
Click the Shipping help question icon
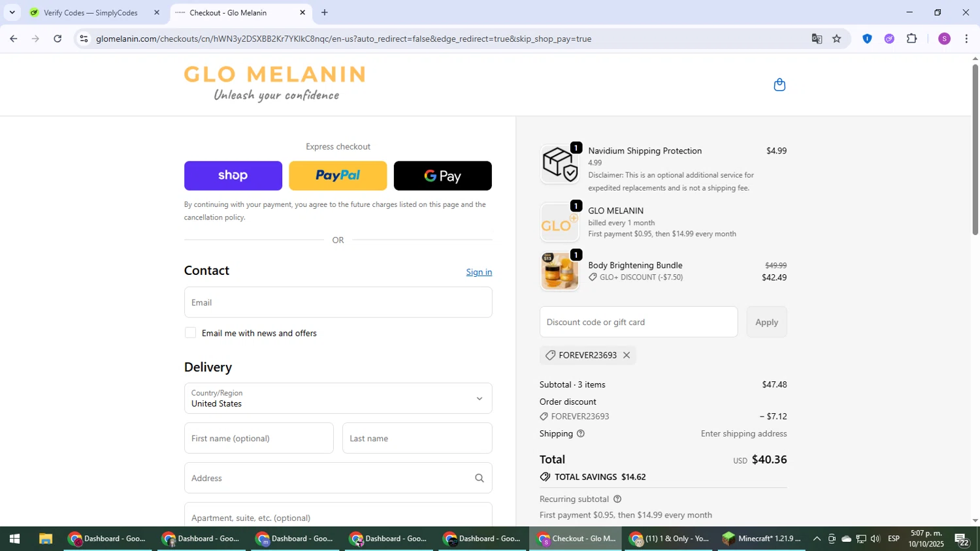581,433
